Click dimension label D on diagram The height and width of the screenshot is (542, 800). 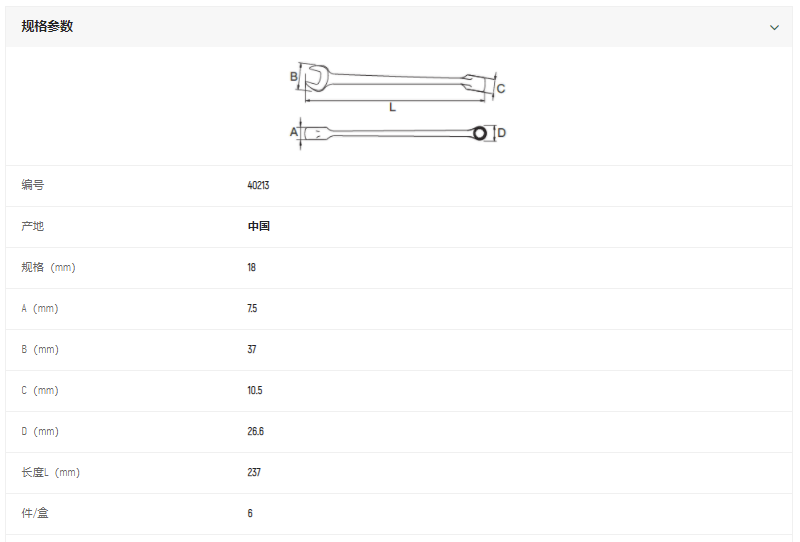[502, 133]
